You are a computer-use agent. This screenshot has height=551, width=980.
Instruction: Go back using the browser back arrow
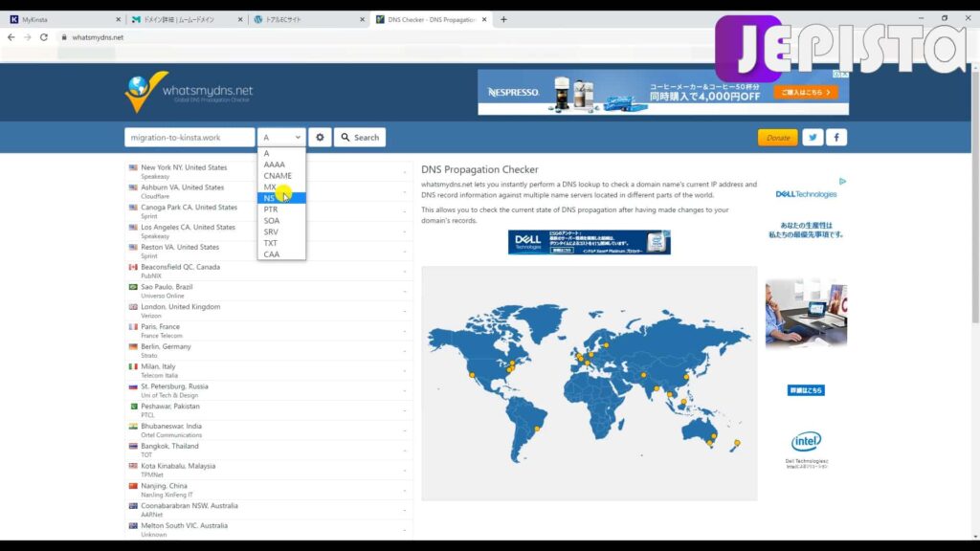(11, 37)
